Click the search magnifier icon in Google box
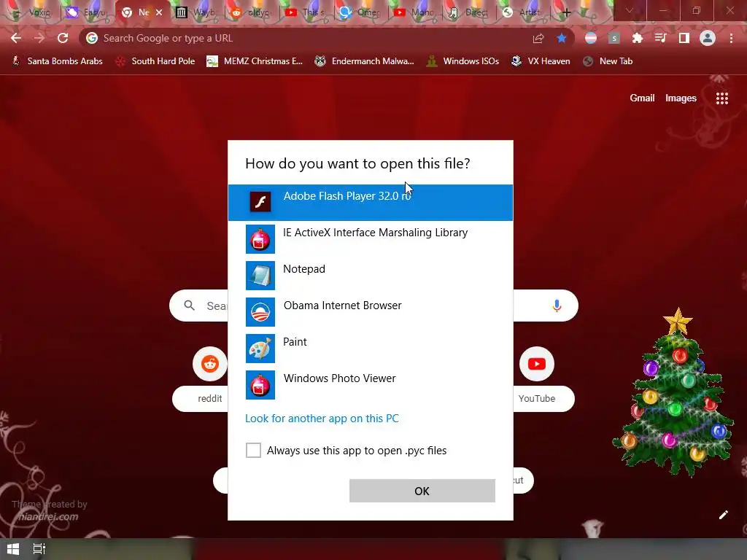Viewport: 747px width, 560px height. pyautogui.click(x=189, y=306)
